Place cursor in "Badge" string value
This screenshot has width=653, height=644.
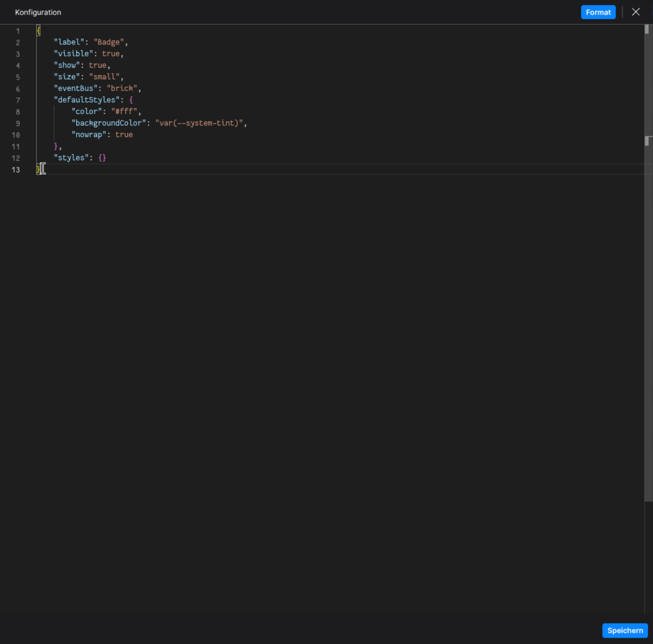coord(109,42)
